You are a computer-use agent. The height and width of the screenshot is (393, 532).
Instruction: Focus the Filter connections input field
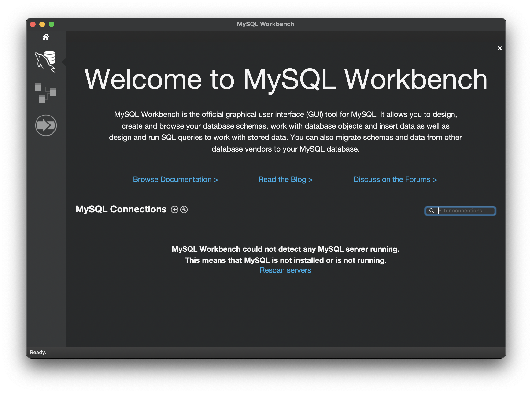point(460,211)
